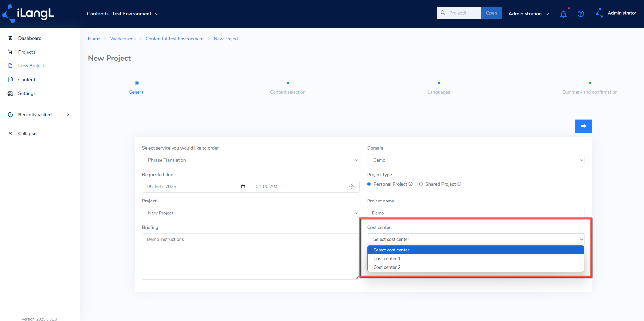Image resolution: width=644 pixels, height=321 pixels.
Task: Open the Phrase Translation service dropdown
Action: (251, 160)
